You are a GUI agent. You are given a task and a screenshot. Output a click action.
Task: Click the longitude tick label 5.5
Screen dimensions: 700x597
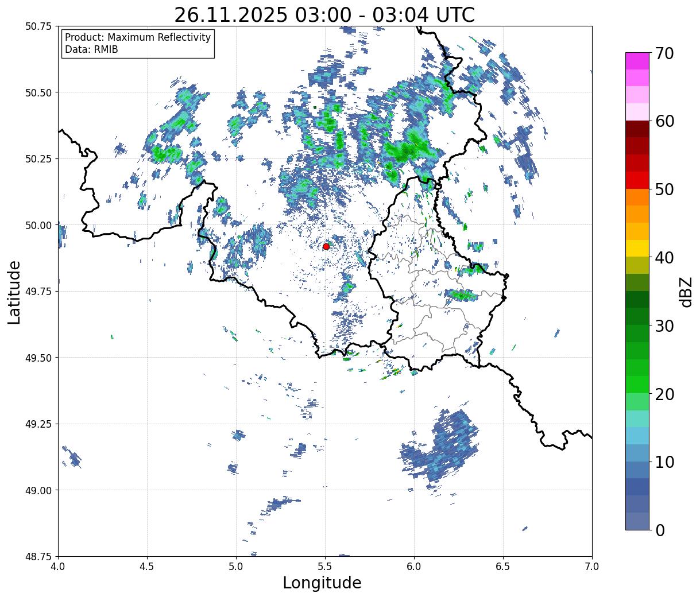pyautogui.click(x=325, y=567)
